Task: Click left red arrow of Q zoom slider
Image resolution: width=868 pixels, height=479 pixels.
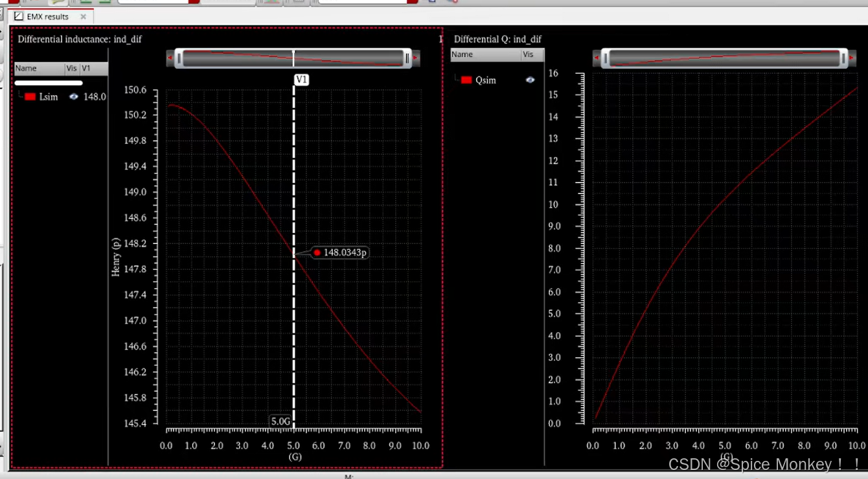Action: 597,58
